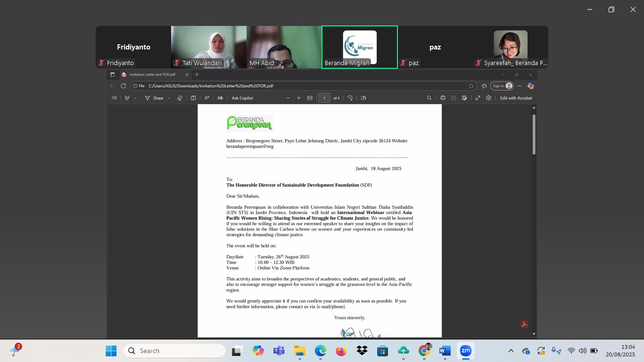The width and height of the screenshot is (644, 362).
Task: Refresh the Invitation Letter PDF page
Action: [123, 86]
